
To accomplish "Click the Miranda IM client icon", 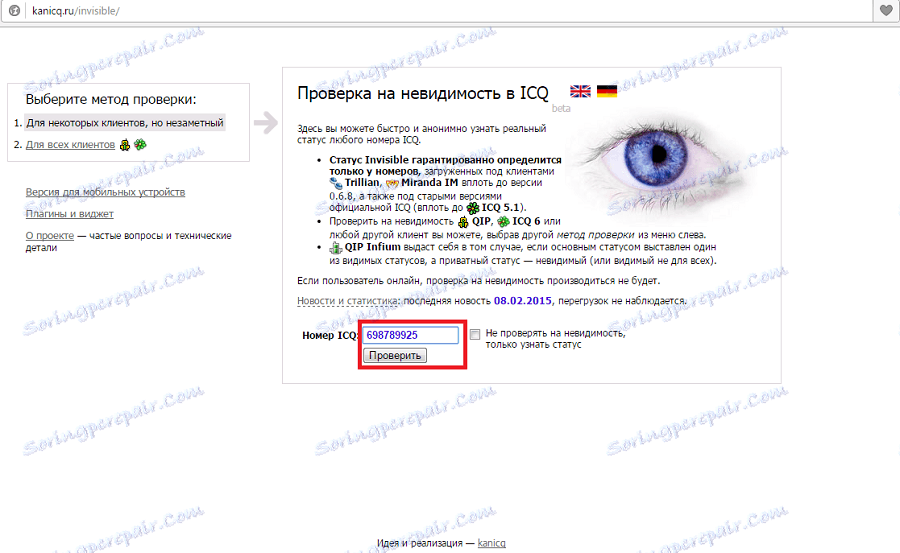I will tap(392, 184).
